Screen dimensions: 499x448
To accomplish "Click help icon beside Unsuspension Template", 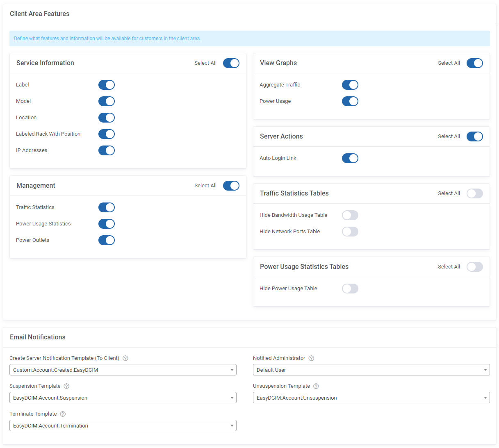I will pos(316,386).
